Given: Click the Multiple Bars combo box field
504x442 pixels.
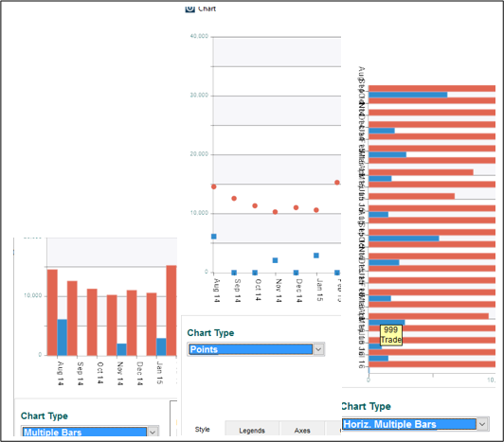Looking at the screenshot, I should tap(84, 432).
